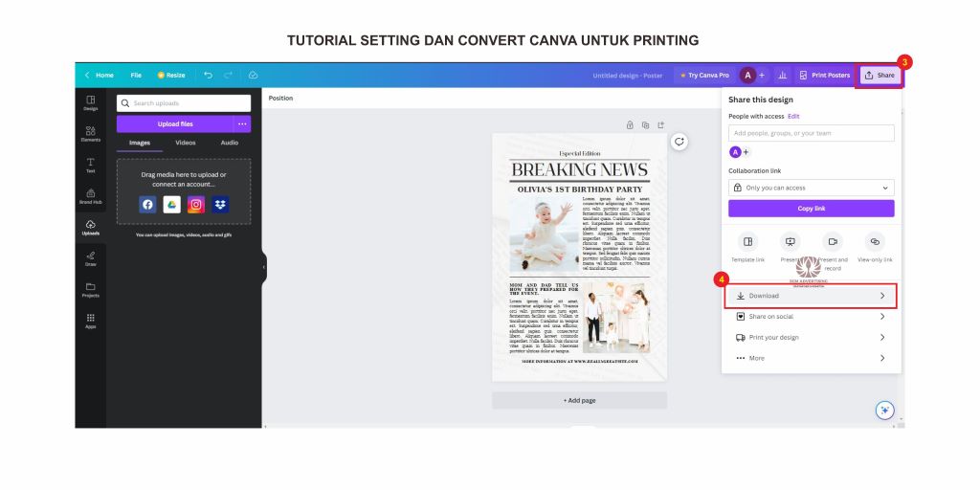Select the Draw tool in sidebar
Image resolution: width=980 pixels, height=490 pixels.
click(91, 258)
